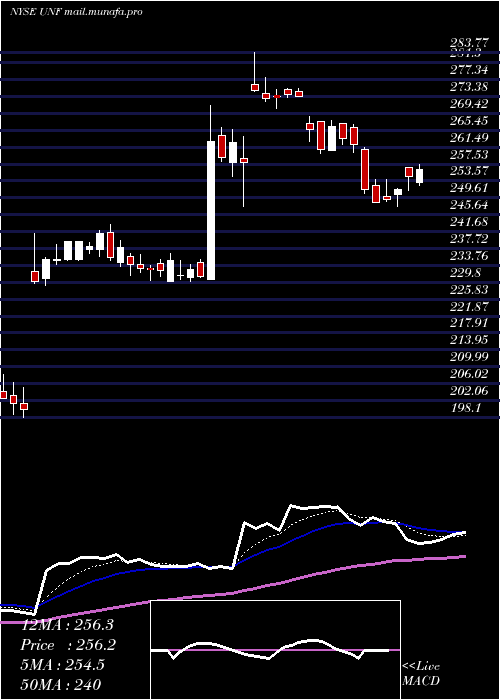Select the 237.72 price axis label
This screenshot has width=500, height=700.
pyautogui.click(x=469, y=239)
